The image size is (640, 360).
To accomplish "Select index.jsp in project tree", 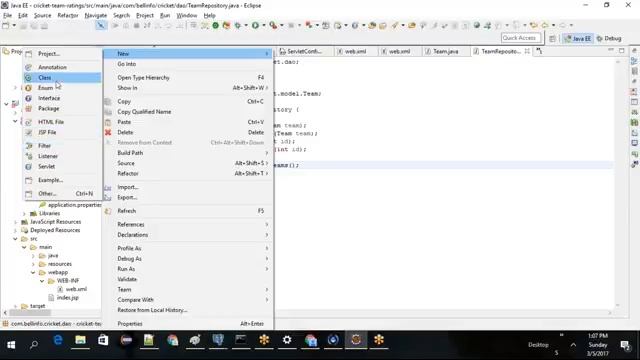I will [x=63, y=298].
